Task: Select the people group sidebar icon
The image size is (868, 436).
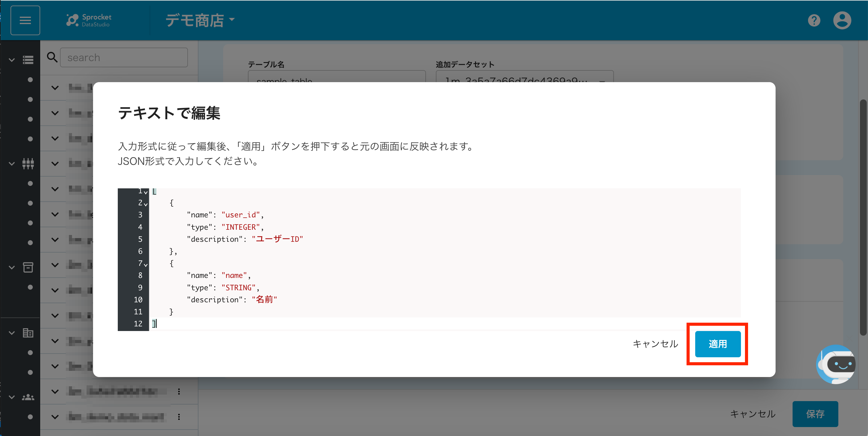Action: [28, 397]
